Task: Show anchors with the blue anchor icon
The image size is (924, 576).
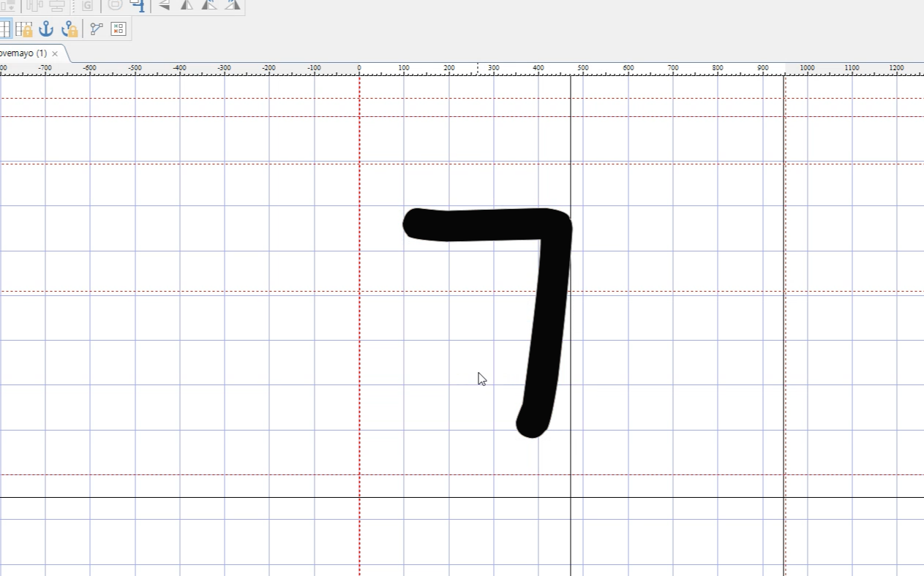Action: pos(46,29)
